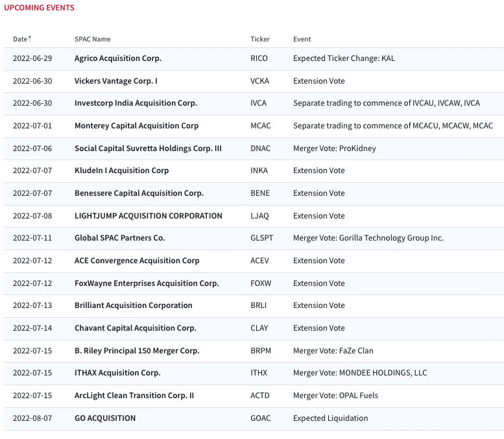504x439 pixels.
Task: Select the ACTD ticker cell
Action: tap(260, 396)
